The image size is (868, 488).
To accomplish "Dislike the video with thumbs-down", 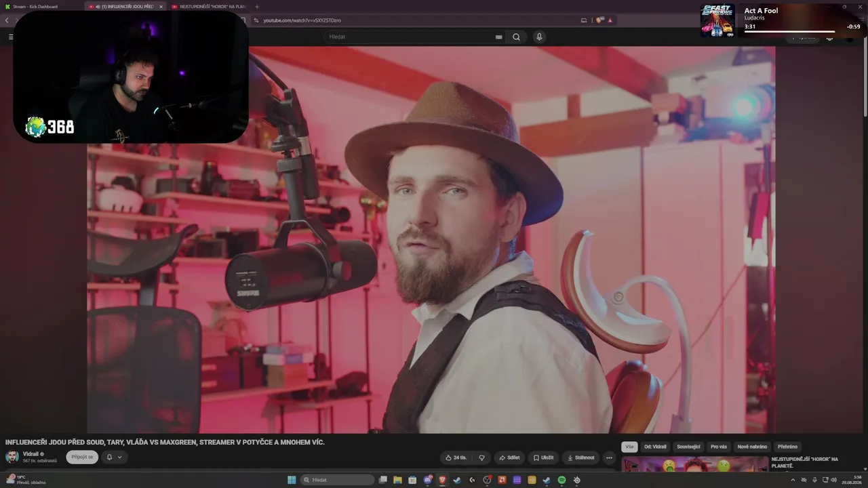I will [x=481, y=457].
